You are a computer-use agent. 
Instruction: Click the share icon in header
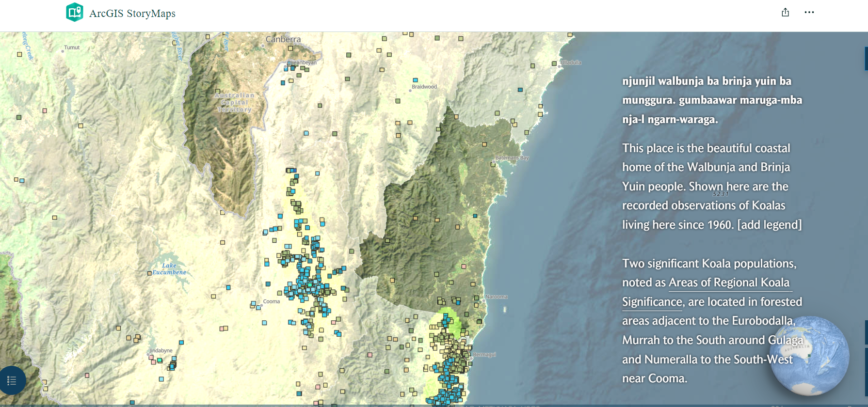pyautogui.click(x=785, y=13)
